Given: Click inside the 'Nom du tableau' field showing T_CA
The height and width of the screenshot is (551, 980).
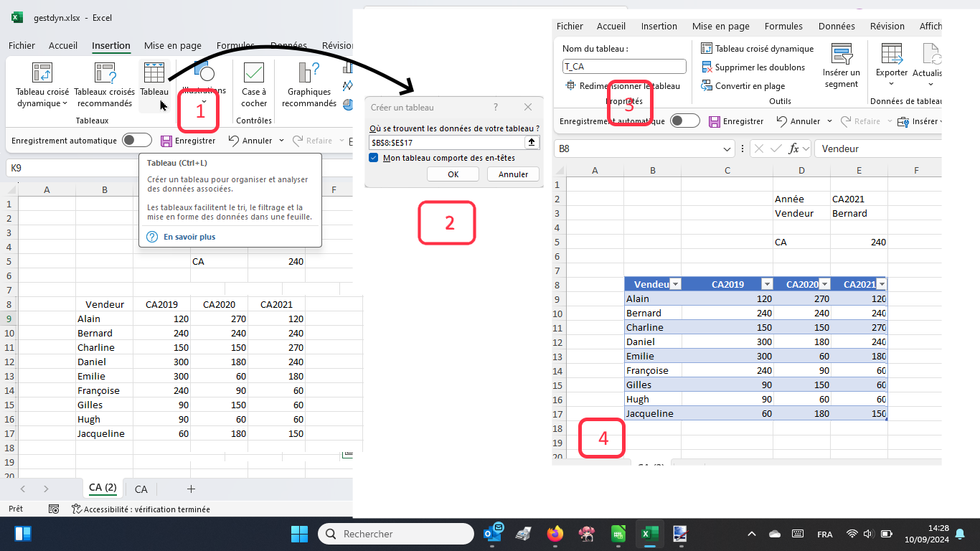Looking at the screenshot, I should (623, 66).
